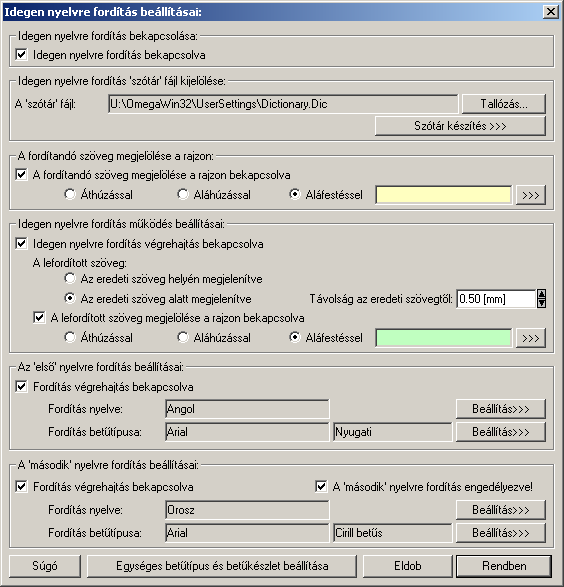The height and width of the screenshot is (587, 564).
Task: Select Aláhúzással for text to translate
Action: tap(183, 194)
